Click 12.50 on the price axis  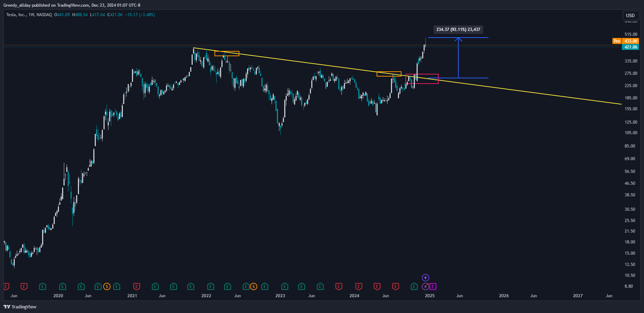(x=630, y=265)
